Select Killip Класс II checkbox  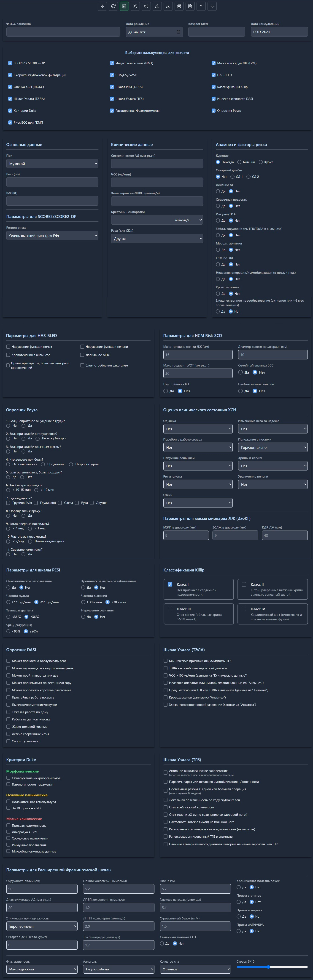244,584
